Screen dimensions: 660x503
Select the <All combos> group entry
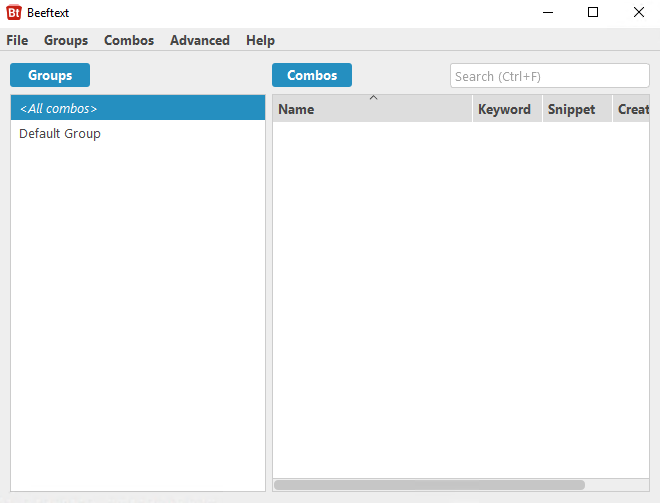(138, 109)
